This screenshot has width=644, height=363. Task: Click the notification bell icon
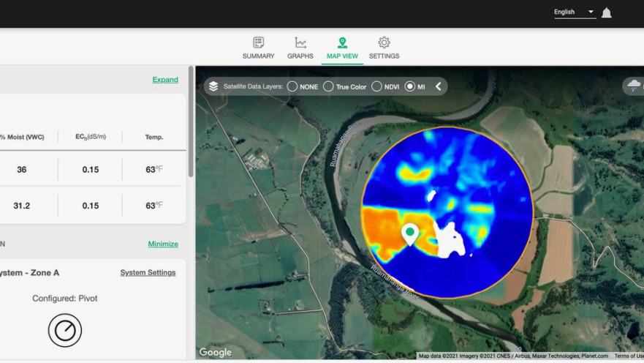(606, 13)
